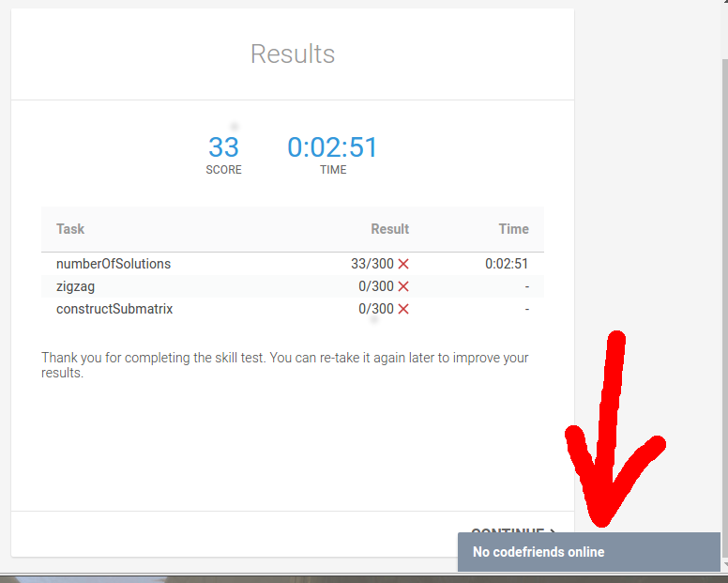Click the red X in constructSubmatrix row

click(x=403, y=309)
